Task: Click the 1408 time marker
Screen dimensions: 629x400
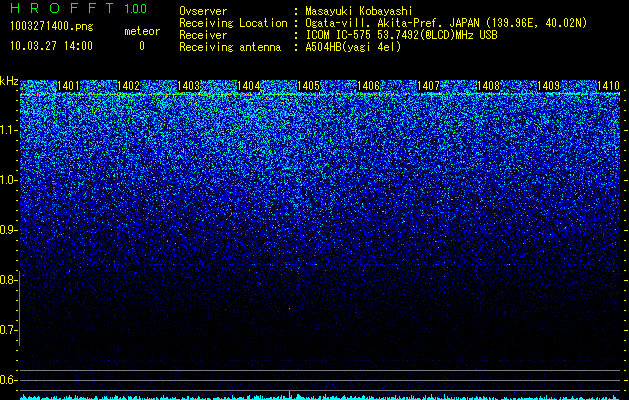Action: click(488, 86)
